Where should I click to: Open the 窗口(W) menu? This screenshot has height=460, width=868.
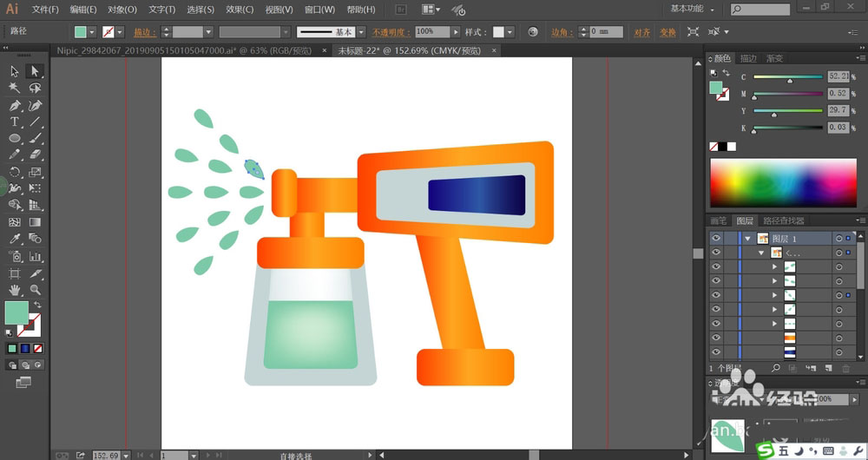(320, 10)
